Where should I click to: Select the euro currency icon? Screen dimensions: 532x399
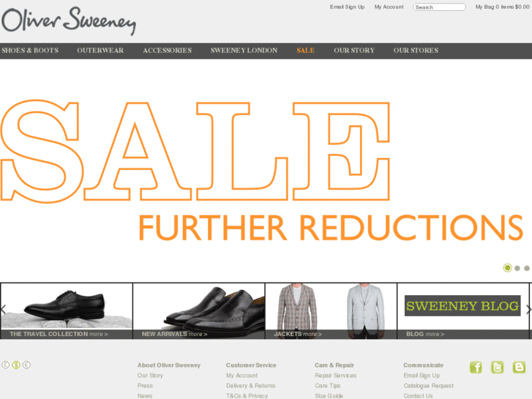pyautogui.click(x=26, y=365)
